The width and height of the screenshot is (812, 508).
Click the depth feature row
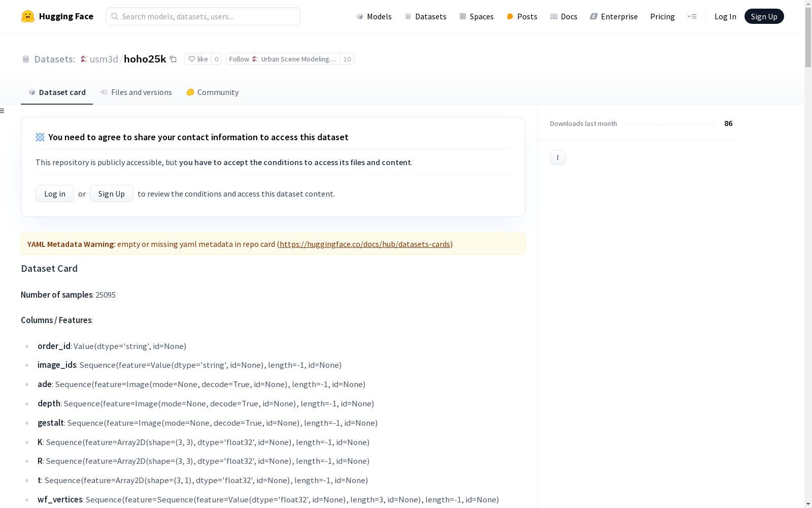point(206,403)
